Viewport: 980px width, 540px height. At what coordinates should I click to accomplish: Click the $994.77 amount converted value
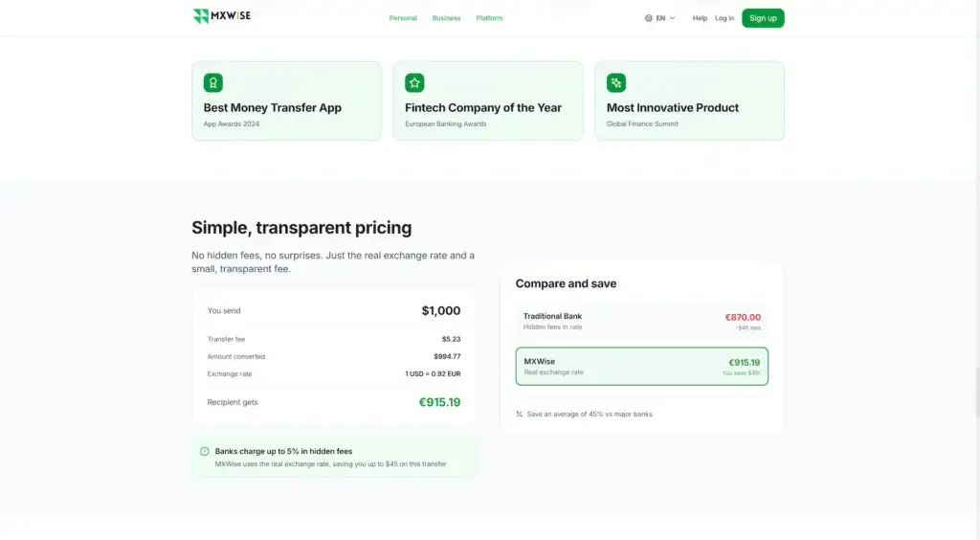click(447, 356)
